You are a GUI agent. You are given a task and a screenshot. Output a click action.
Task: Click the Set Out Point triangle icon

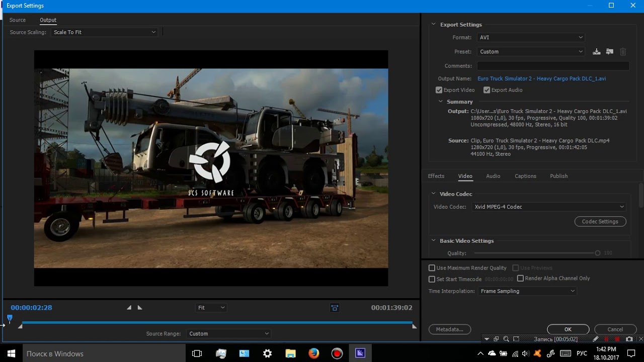pos(140,307)
